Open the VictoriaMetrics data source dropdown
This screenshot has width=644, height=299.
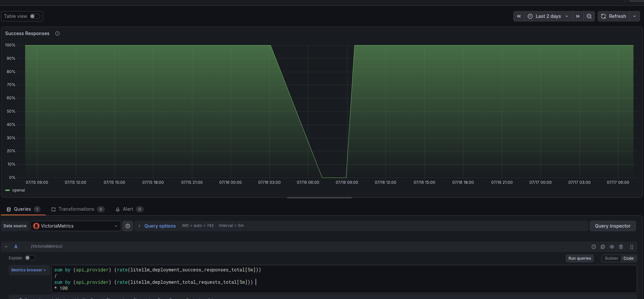click(76, 226)
